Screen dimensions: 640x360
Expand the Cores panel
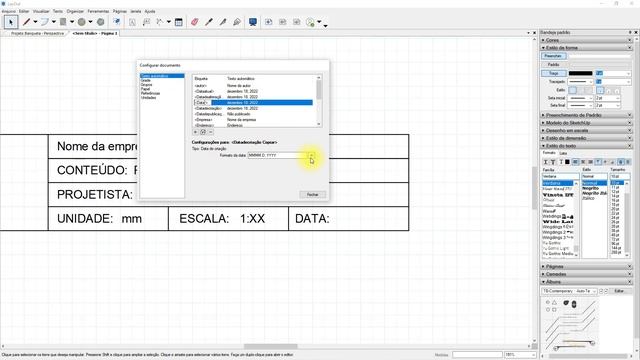pyautogui.click(x=586, y=40)
